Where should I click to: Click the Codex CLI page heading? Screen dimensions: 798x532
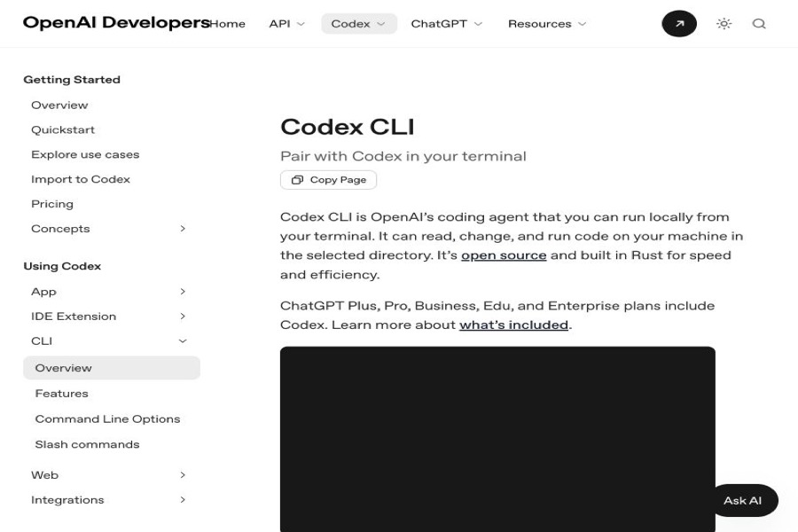(x=348, y=127)
